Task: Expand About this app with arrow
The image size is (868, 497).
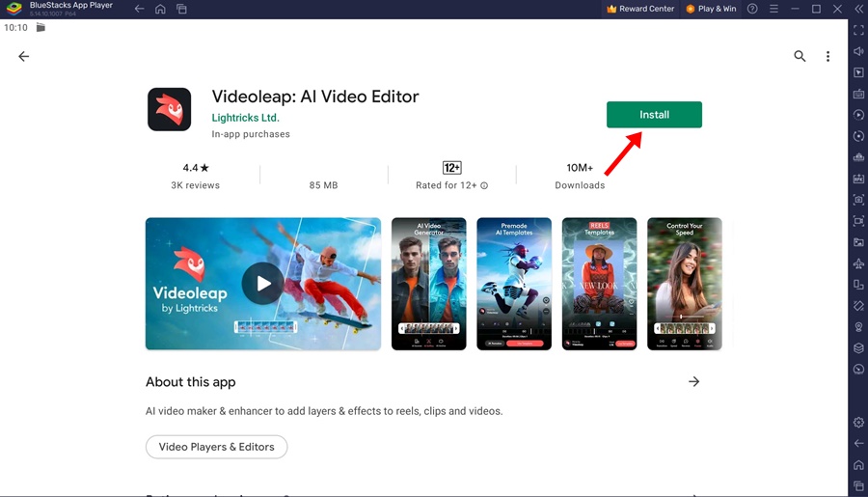Action: (693, 381)
